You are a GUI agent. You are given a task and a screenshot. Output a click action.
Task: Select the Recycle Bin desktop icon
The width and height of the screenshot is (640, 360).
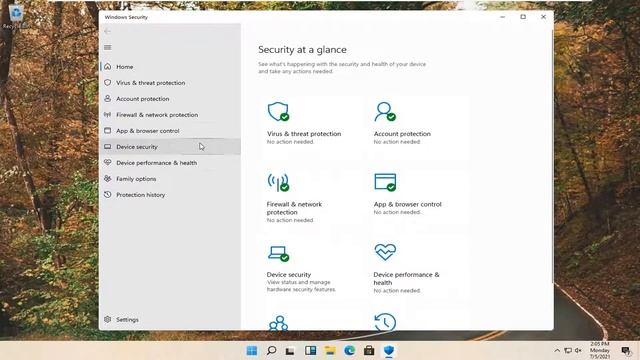coord(16,16)
